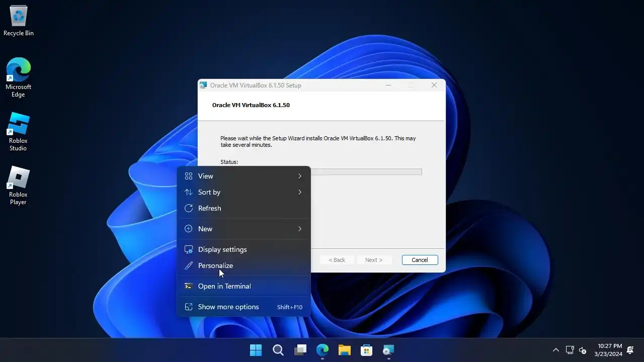Image resolution: width=644 pixels, height=362 pixels.
Task: Click the muted volume tray icon
Action: click(x=583, y=350)
